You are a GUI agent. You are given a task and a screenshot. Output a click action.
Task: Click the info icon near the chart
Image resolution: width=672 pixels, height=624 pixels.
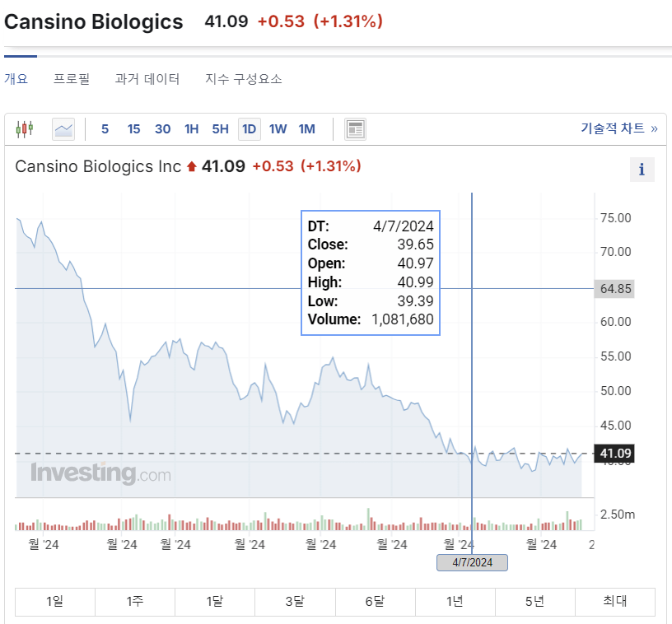tap(641, 170)
